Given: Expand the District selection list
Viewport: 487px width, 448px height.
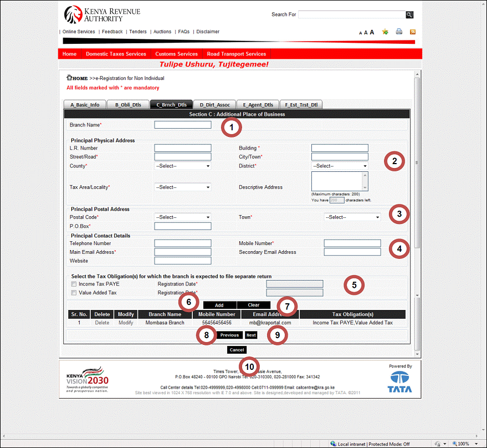Looking at the screenshot, I should point(340,166).
